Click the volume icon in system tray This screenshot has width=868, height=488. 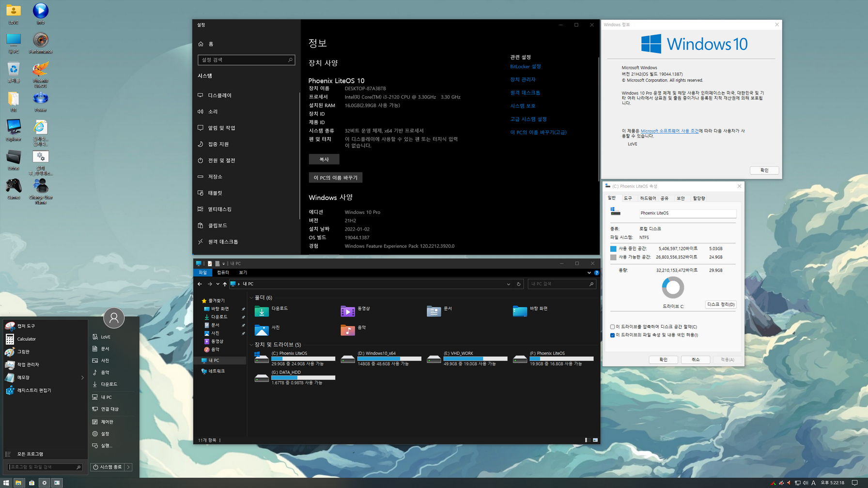(x=805, y=483)
